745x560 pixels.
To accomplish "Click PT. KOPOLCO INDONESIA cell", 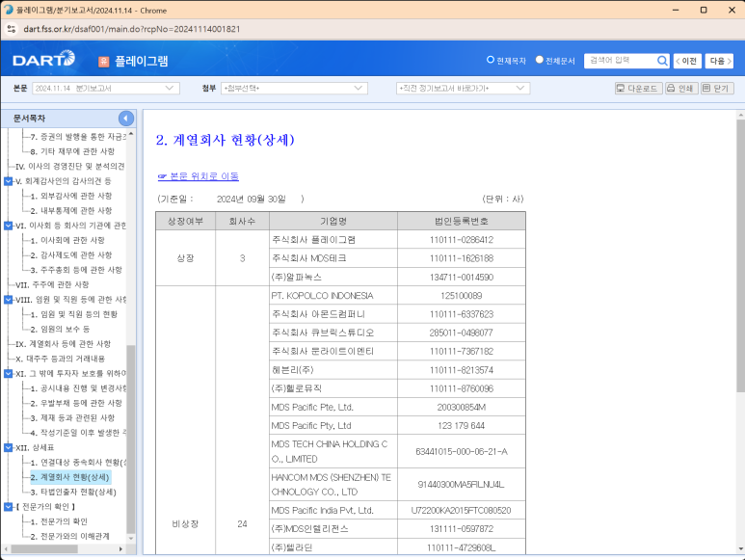I will coord(333,296).
